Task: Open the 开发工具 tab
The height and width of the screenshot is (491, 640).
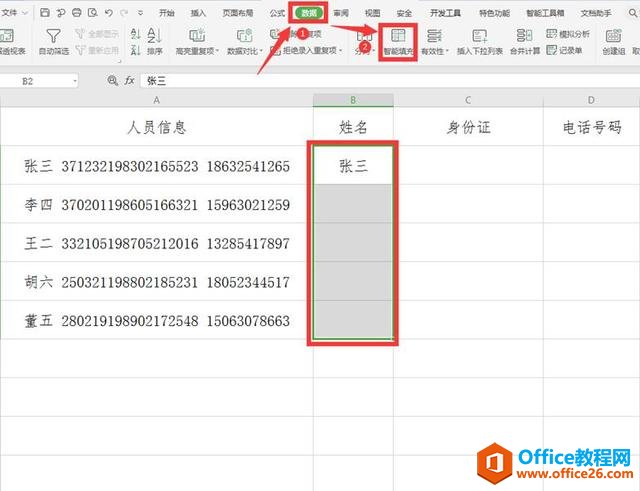Action: tap(445, 13)
